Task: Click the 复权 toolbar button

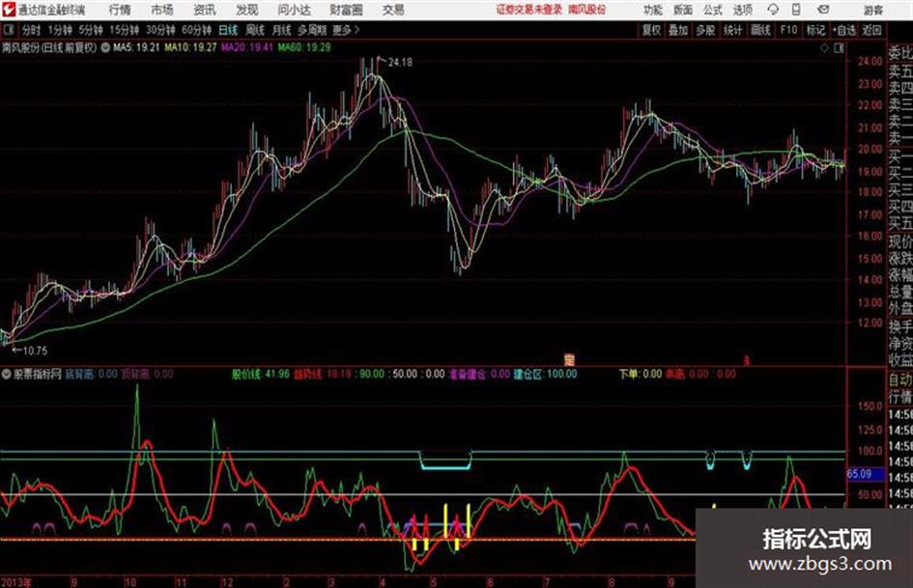Action: coord(651,30)
